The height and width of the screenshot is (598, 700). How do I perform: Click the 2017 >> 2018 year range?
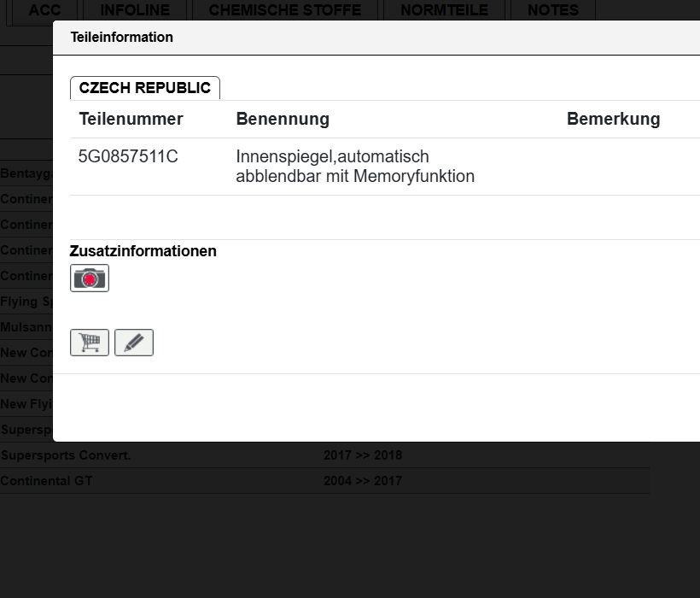coord(363,455)
